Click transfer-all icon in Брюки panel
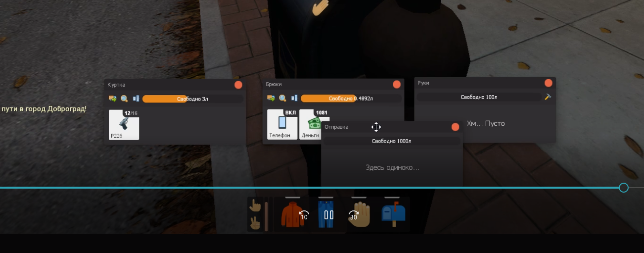 [271, 99]
